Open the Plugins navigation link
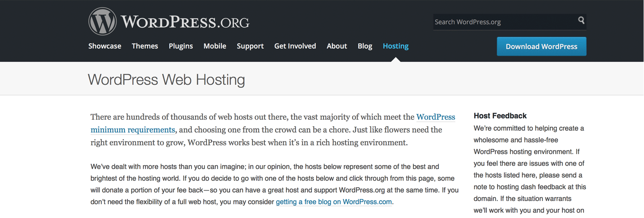Viewport: 644px width, 218px height. pos(181,46)
